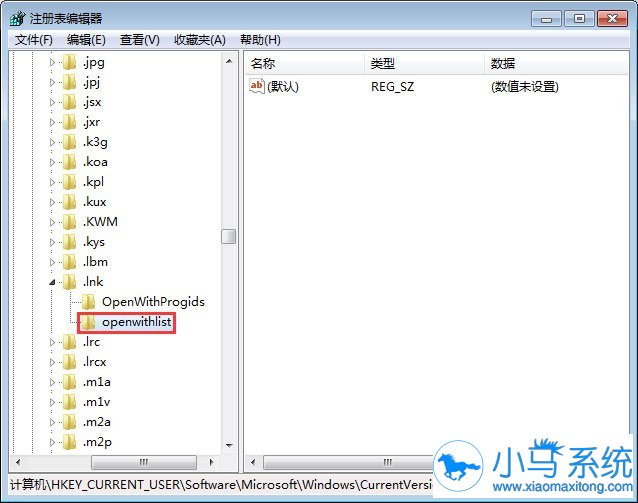
Task: Click the values pane horizontal scroll thumb
Action: pos(349,462)
